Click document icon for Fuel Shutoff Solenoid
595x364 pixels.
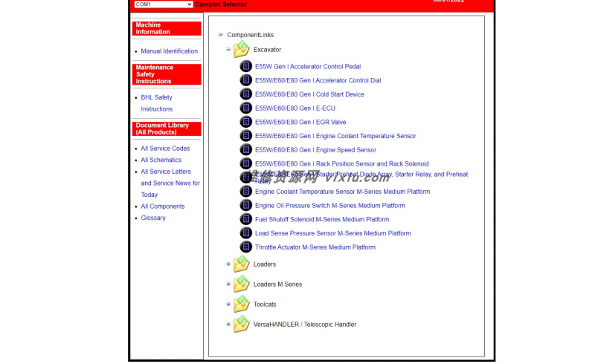246,219
